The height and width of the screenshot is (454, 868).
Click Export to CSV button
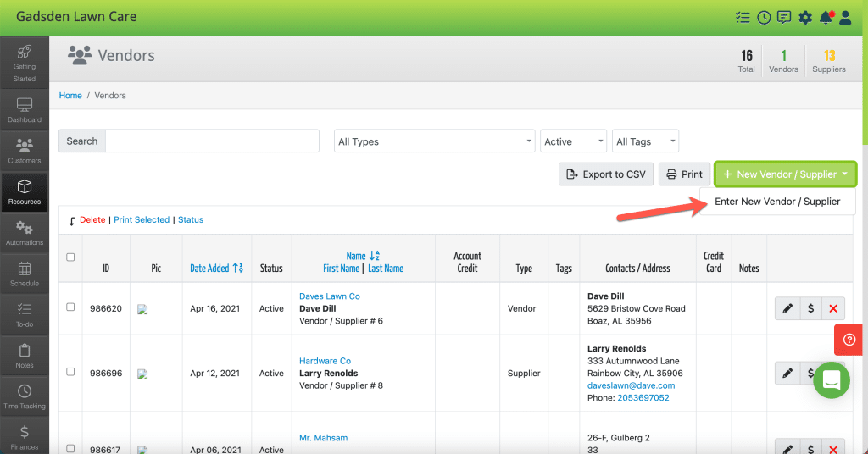click(606, 174)
